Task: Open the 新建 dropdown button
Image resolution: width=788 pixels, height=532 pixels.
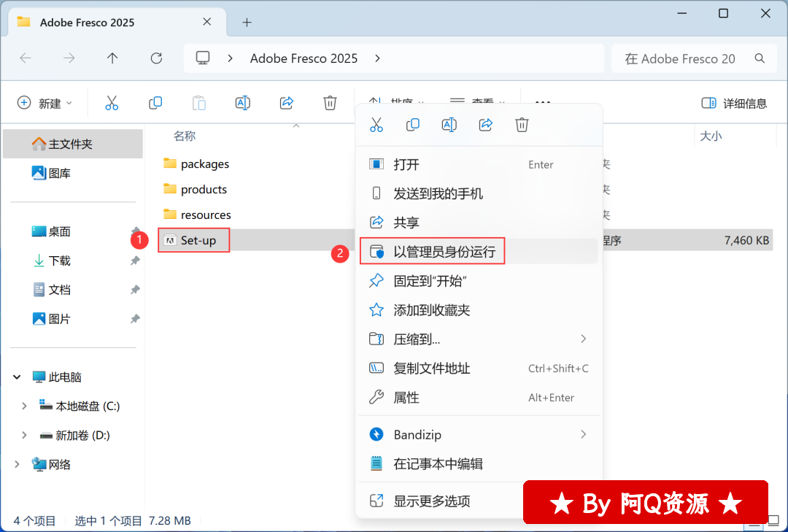Action: 45,103
